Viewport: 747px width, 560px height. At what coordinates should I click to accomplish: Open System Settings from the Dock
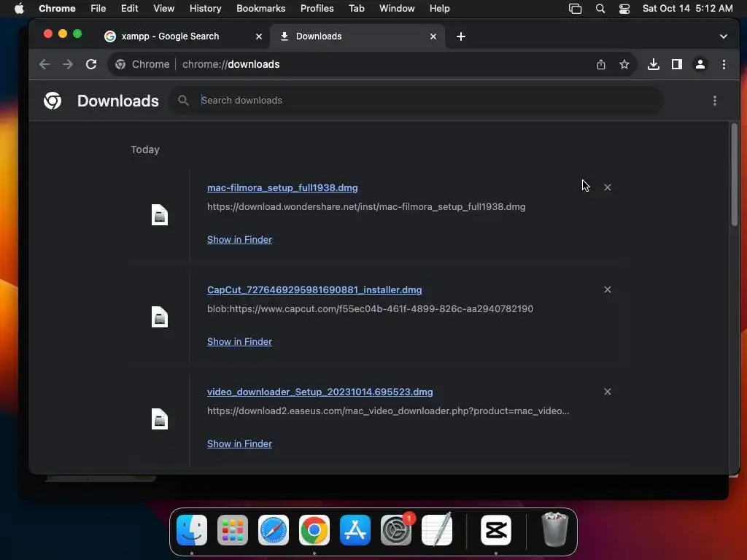click(396, 529)
